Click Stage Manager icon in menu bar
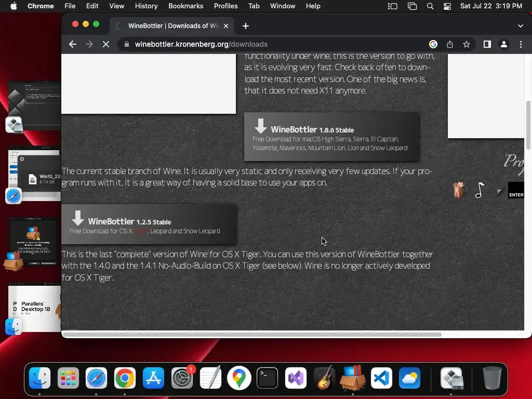 point(393,6)
